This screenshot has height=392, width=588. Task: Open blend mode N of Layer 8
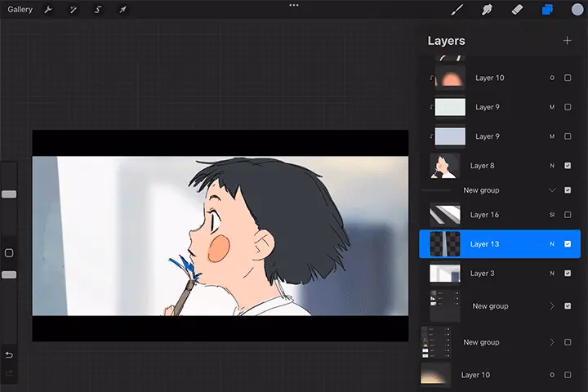552,166
